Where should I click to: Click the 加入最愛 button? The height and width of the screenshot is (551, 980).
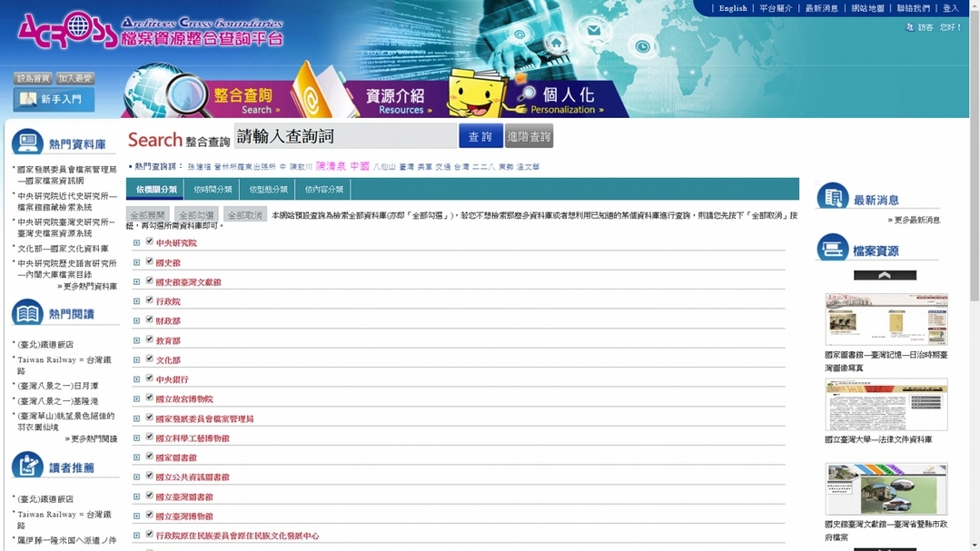point(75,78)
